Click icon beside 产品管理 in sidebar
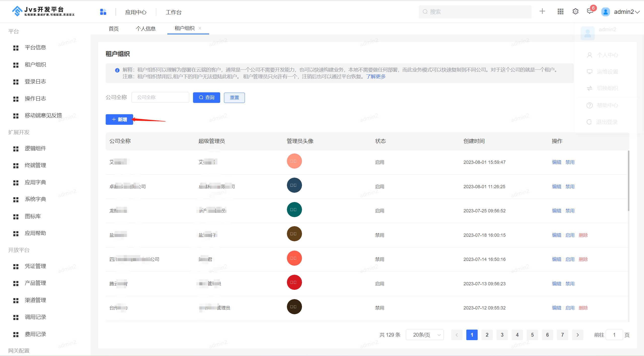 point(16,283)
